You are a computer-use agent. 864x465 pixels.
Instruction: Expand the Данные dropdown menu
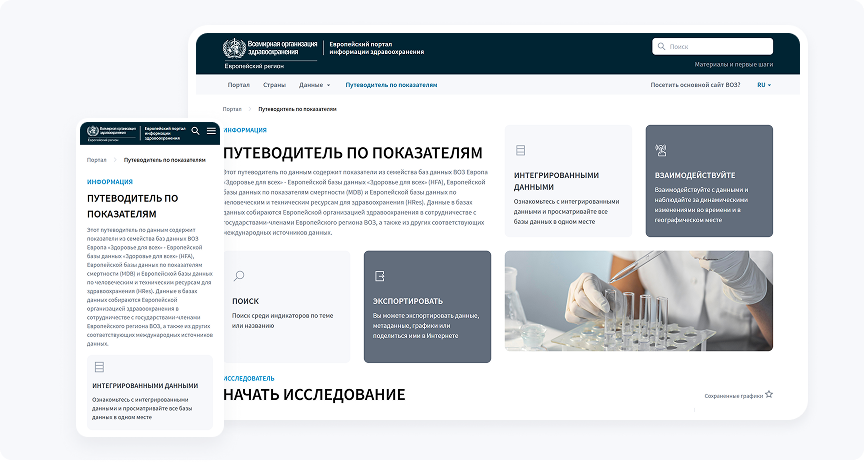[314, 85]
